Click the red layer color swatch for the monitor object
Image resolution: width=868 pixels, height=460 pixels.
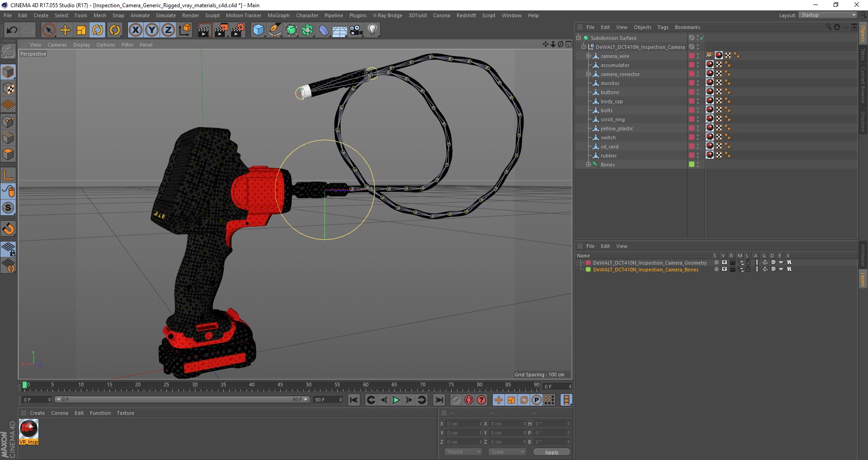pyautogui.click(x=691, y=83)
